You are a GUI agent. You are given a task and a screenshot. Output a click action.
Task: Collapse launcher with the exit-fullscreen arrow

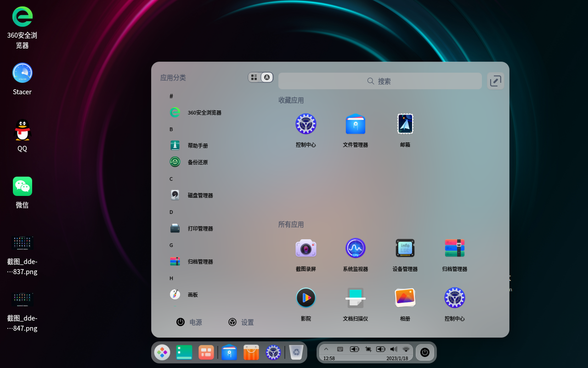(x=495, y=80)
